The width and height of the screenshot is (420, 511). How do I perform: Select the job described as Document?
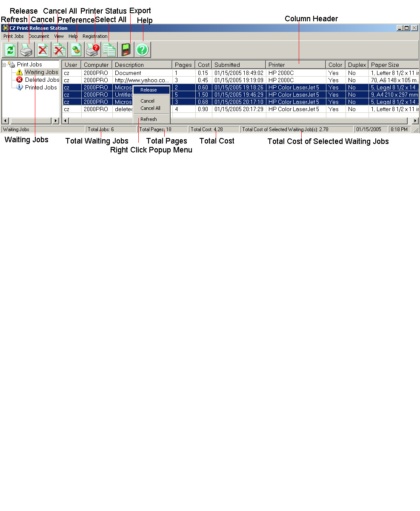[x=241, y=73]
